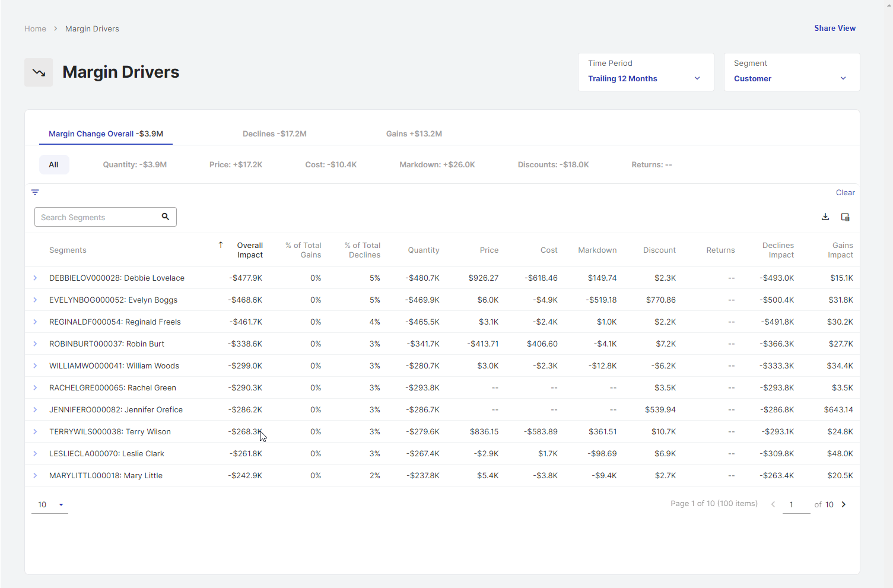The image size is (893, 588).
Task: Click the download export icon
Action: point(825,217)
